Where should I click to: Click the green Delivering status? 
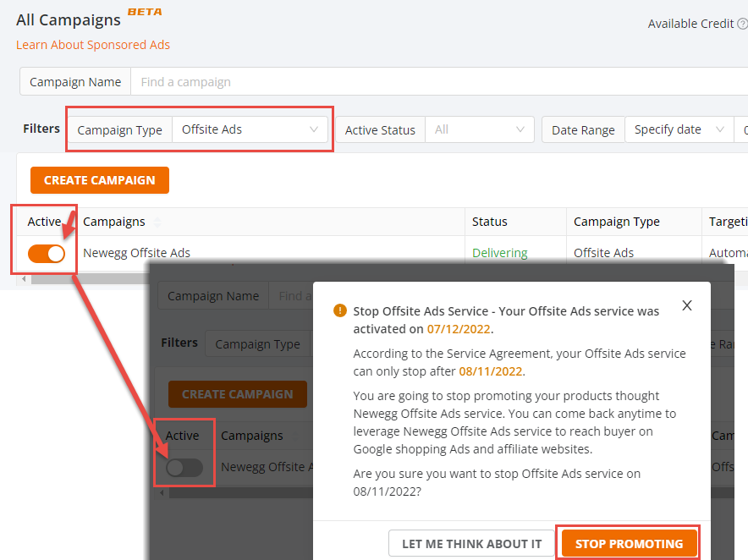500,253
